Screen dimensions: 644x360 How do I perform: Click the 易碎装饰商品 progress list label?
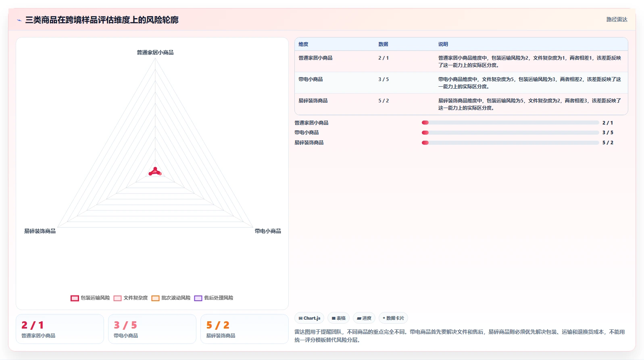click(309, 143)
